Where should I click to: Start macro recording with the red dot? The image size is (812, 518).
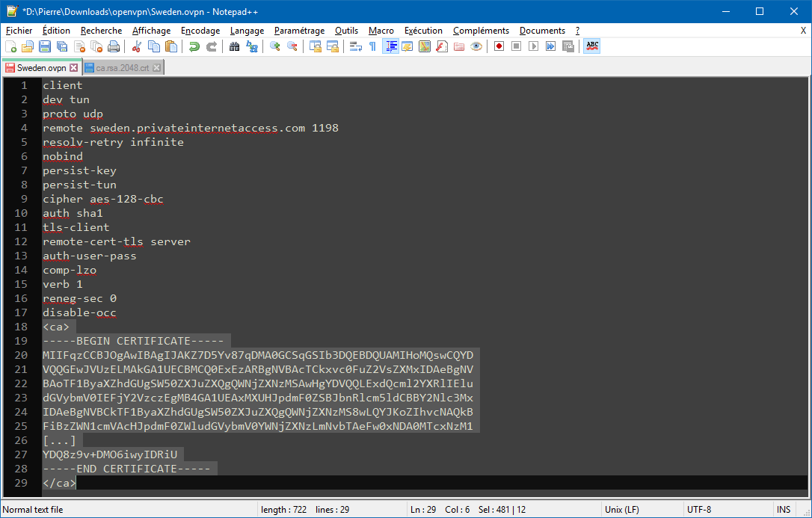tap(499, 46)
